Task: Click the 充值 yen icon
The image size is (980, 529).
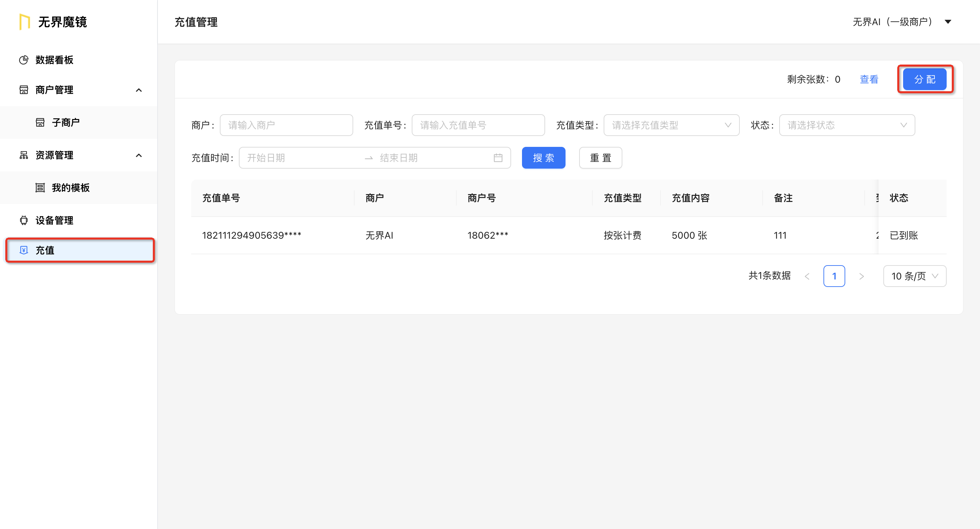Action: 23,250
